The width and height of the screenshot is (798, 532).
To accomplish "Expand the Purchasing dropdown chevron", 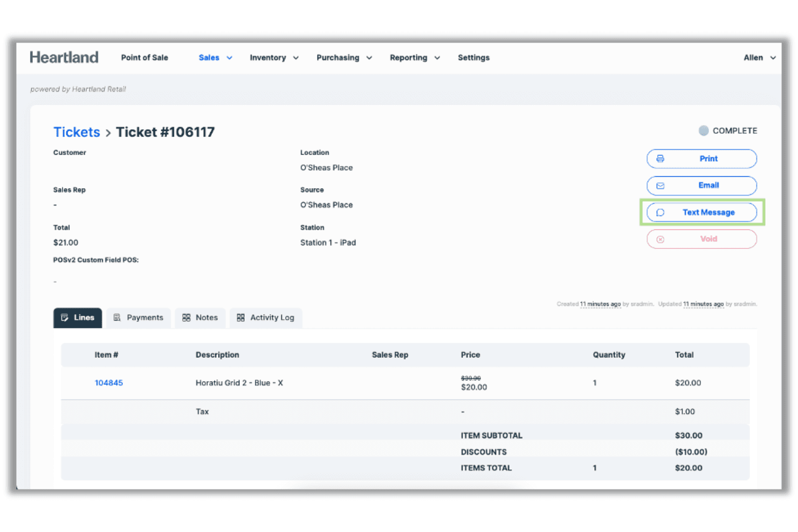I will pyautogui.click(x=369, y=58).
